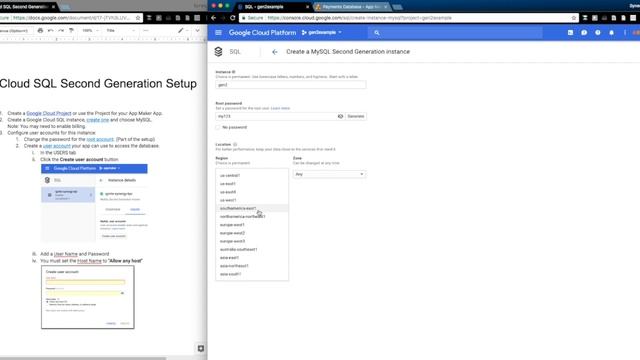This screenshot has width=640, height=360.
Task: Switch to the SQL Second Generation Docs tab
Action: [27, 7]
